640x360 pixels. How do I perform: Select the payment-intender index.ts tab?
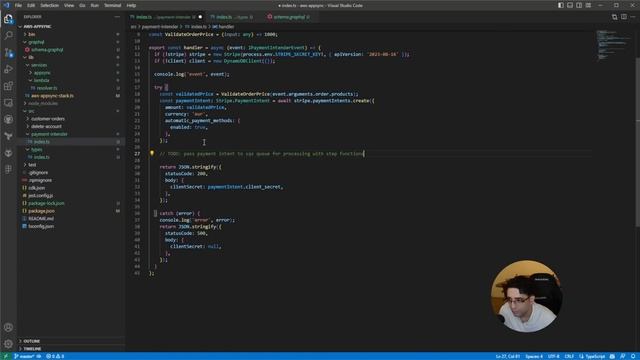click(165, 17)
